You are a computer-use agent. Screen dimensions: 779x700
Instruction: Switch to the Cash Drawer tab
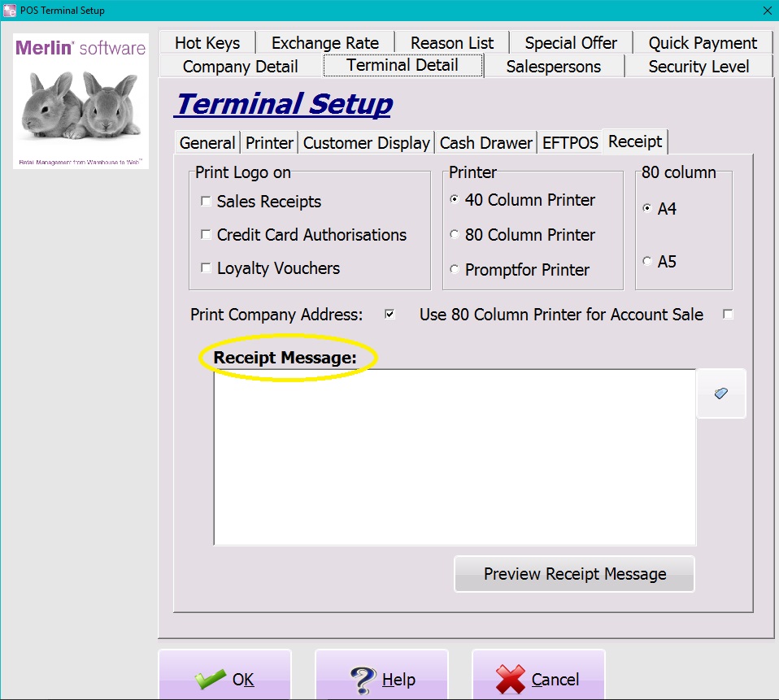[x=485, y=141]
